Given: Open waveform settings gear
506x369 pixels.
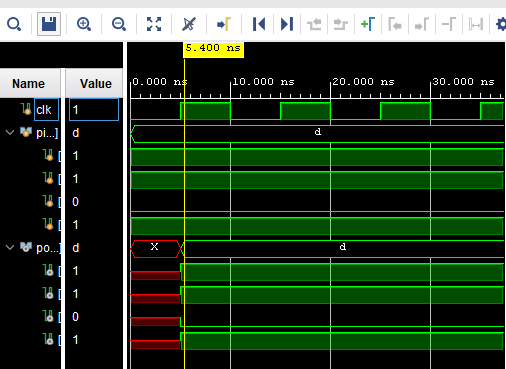Looking at the screenshot, I should coord(501,24).
